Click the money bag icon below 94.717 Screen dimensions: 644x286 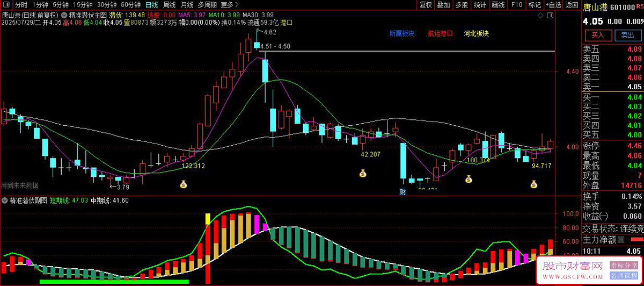[x=533, y=184]
